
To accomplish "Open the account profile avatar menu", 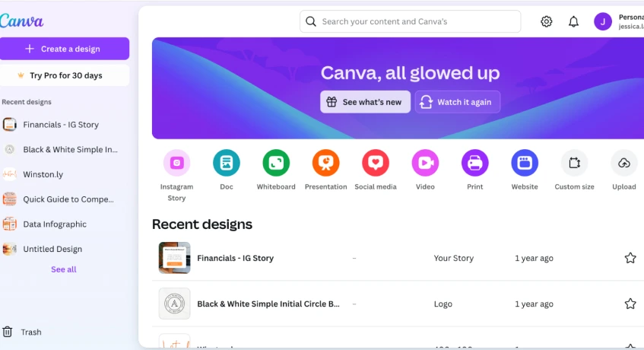I will pos(603,22).
